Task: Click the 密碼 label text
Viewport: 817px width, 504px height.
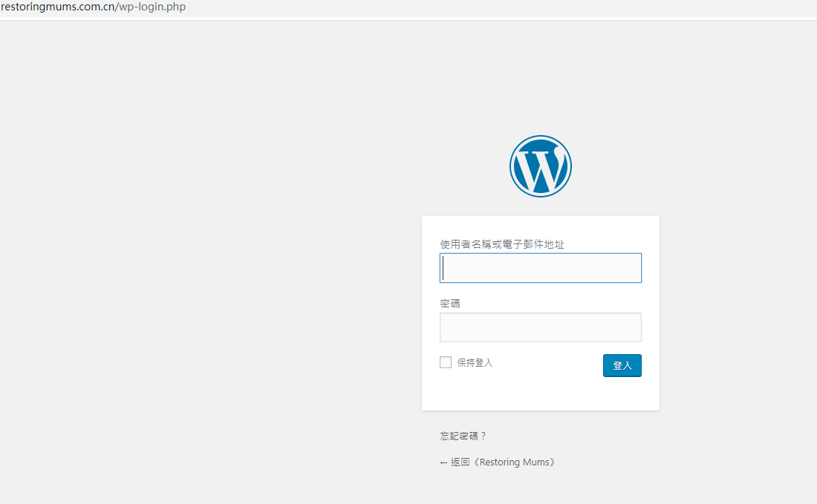Action: (449, 304)
